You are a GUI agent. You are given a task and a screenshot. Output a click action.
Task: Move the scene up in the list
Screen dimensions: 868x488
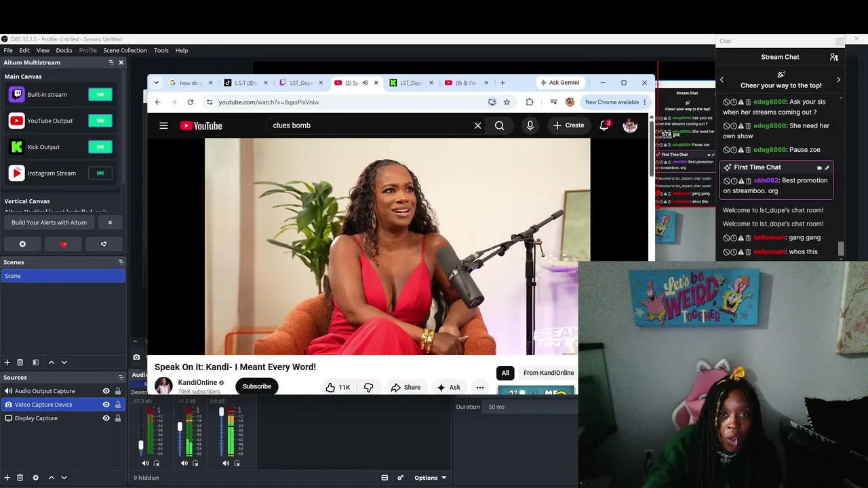tap(51, 363)
